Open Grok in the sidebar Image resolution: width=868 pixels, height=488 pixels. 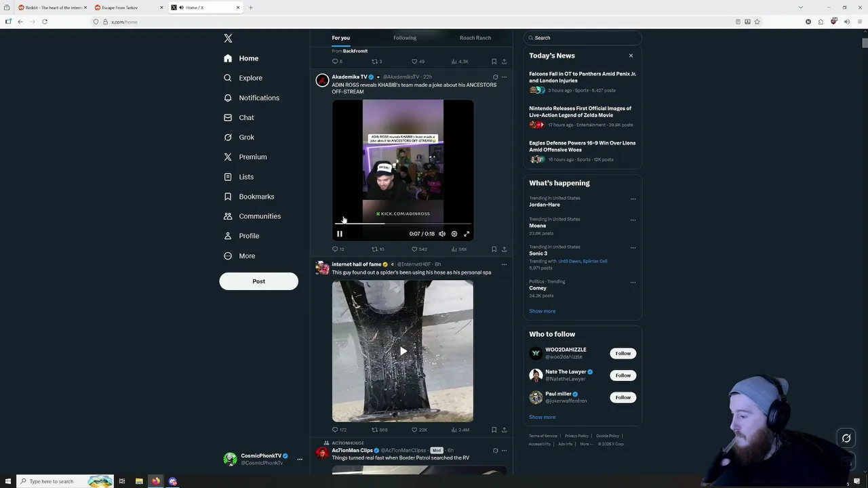coord(239,137)
